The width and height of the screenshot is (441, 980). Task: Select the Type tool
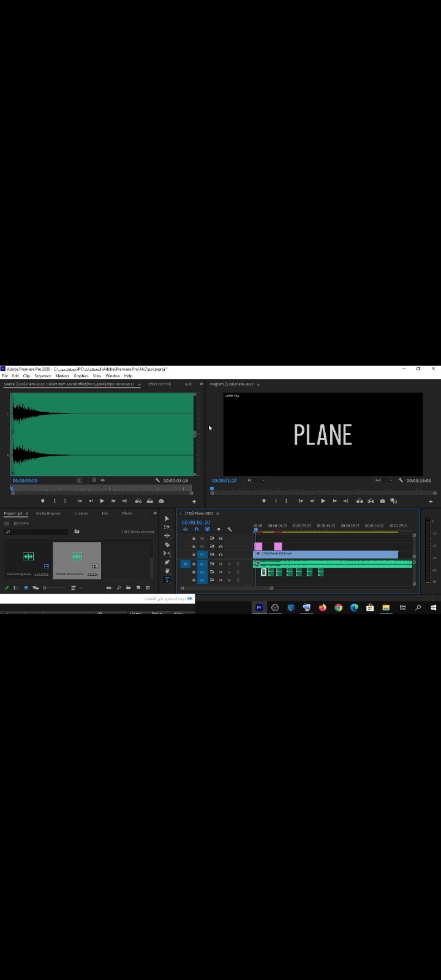[167, 579]
